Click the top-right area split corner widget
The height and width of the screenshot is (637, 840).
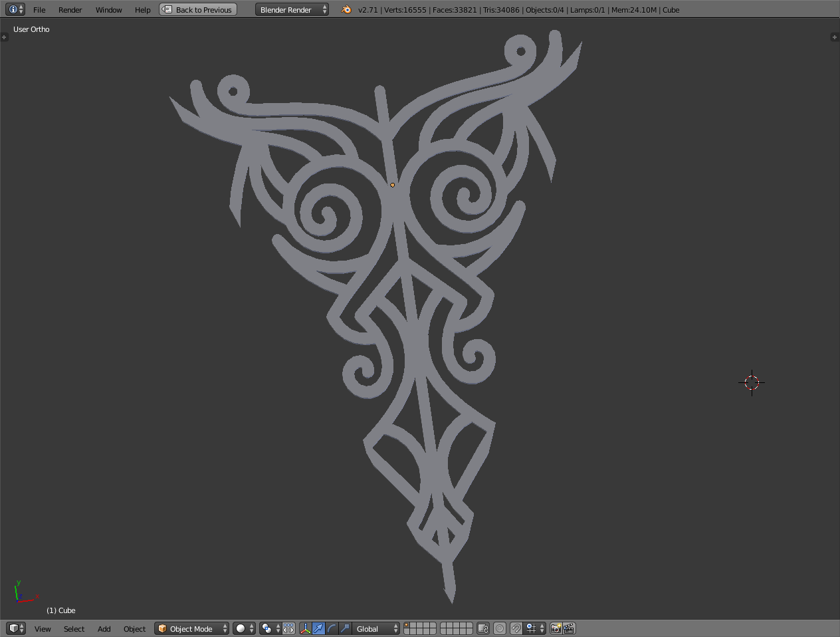835,37
